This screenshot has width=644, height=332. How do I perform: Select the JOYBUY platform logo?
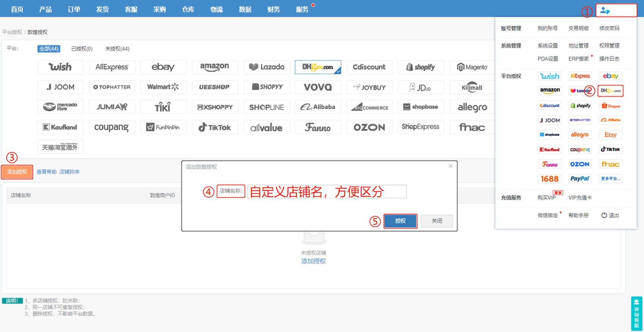(369, 87)
